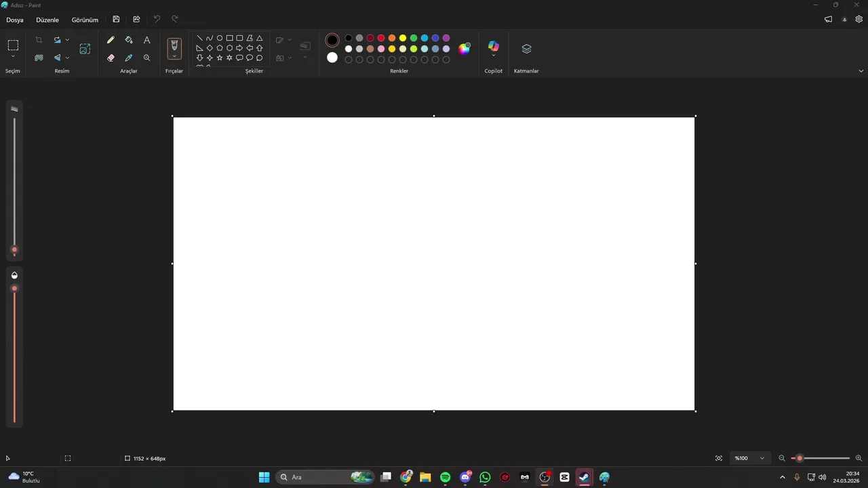This screenshot has width=868, height=488.
Task: Open the Dosya menu
Action: pyautogui.click(x=15, y=20)
